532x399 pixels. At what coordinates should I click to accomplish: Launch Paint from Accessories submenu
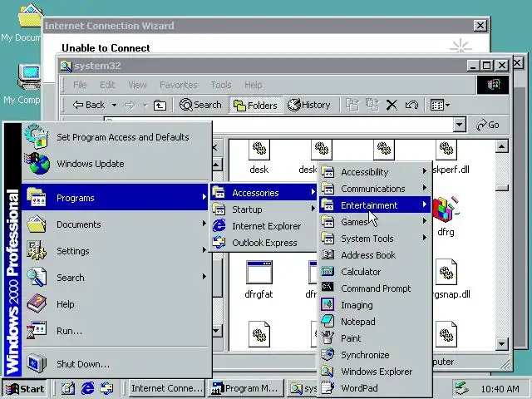coord(375,338)
